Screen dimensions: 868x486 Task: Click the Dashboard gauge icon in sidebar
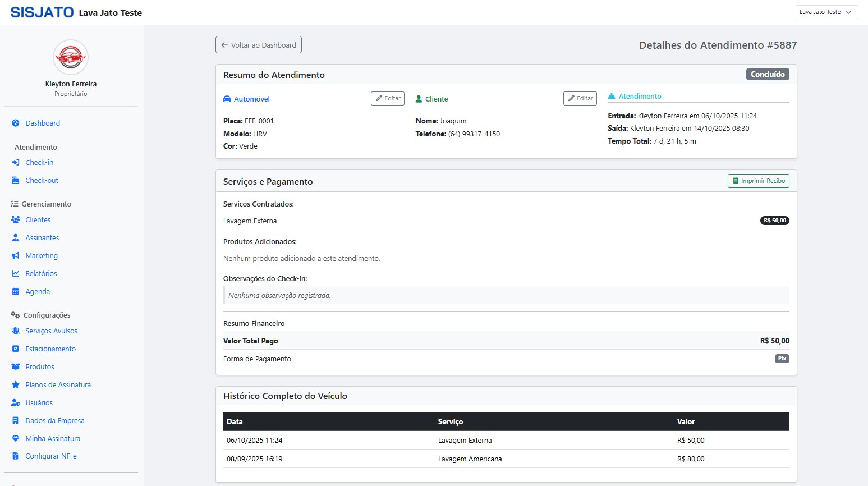[x=16, y=123]
